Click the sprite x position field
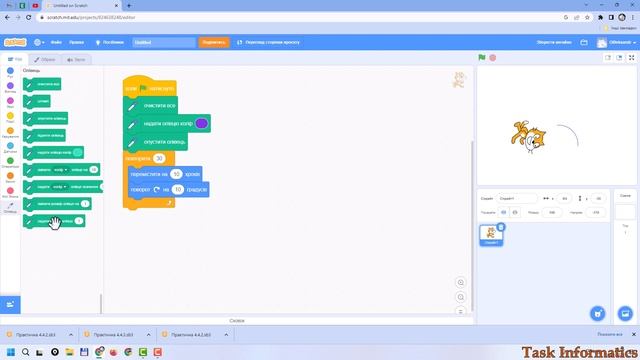Image resolution: width=640 pixels, height=360 pixels. pos(564,198)
